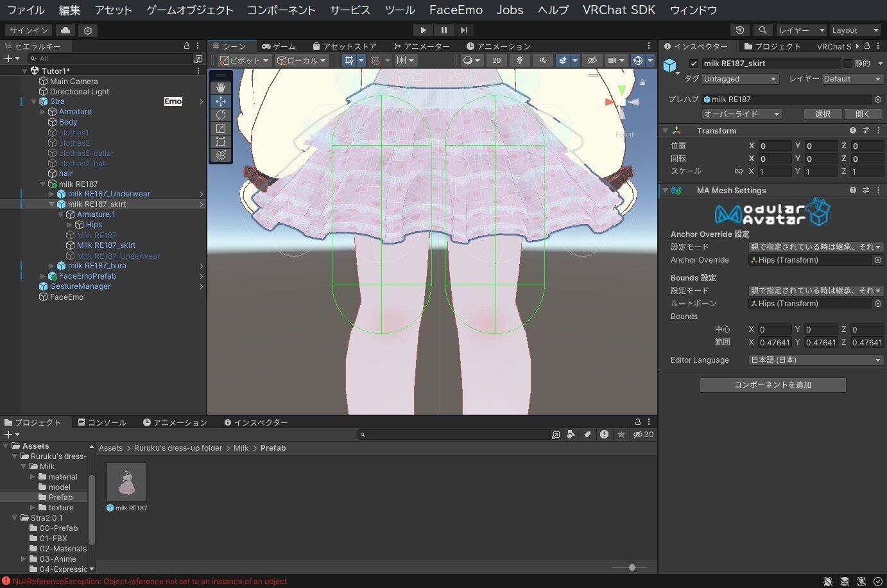Select the milk RE187 prefab thumbnail
This screenshot has width=887, height=588.
(x=126, y=481)
